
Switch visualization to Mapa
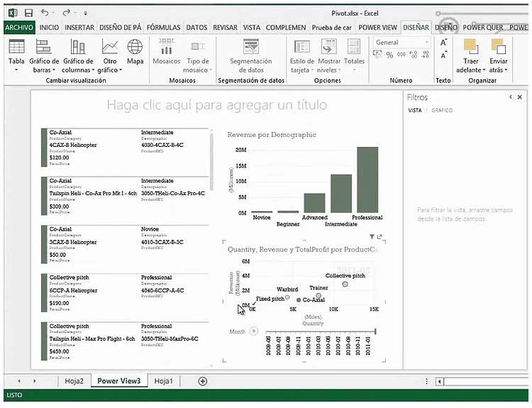click(135, 52)
